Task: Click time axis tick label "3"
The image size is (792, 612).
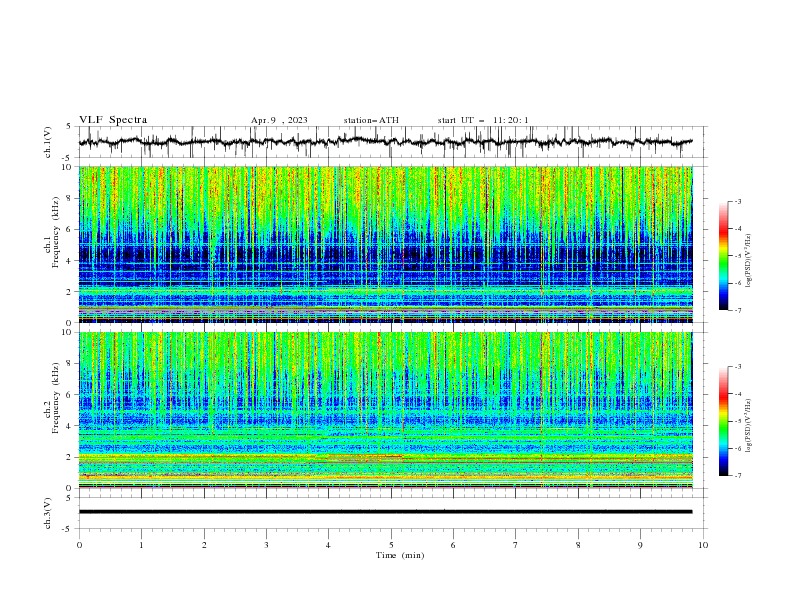Action: (266, 545)
